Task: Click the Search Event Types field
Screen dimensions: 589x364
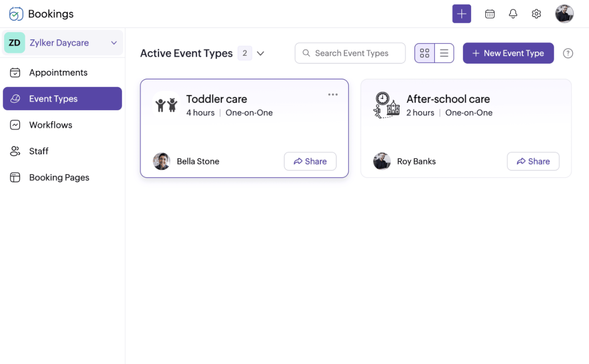Action: tap(350, 53)
